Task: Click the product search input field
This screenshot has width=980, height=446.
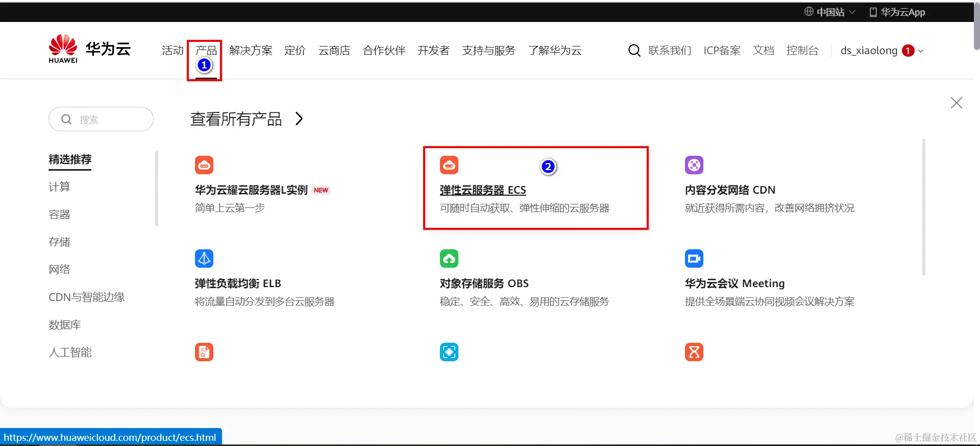Action: 101,119
